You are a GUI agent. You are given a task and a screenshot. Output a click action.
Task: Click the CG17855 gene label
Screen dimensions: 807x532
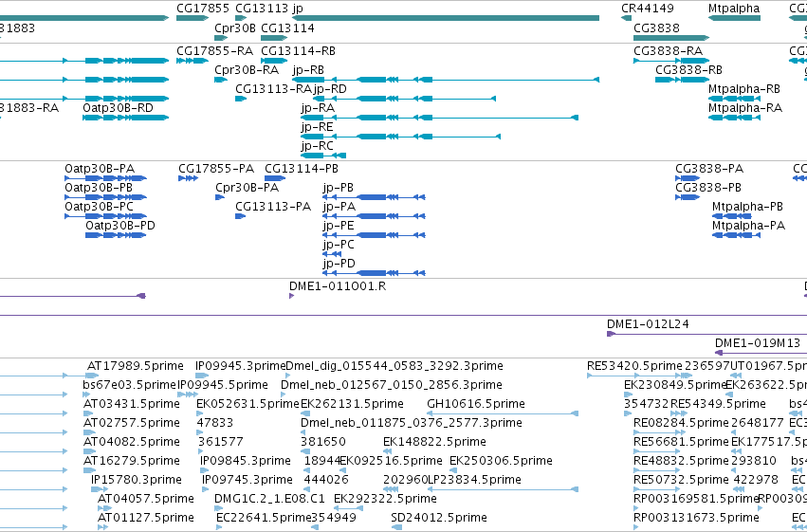(x=203, y=9)
